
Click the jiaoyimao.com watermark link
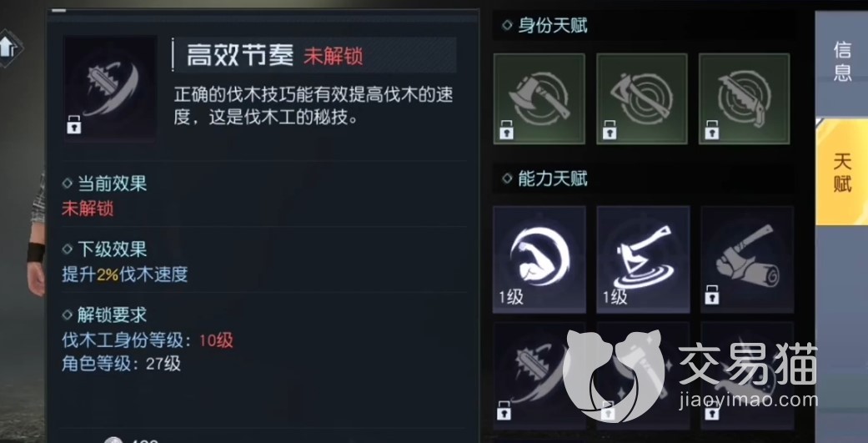click(749, 400)
